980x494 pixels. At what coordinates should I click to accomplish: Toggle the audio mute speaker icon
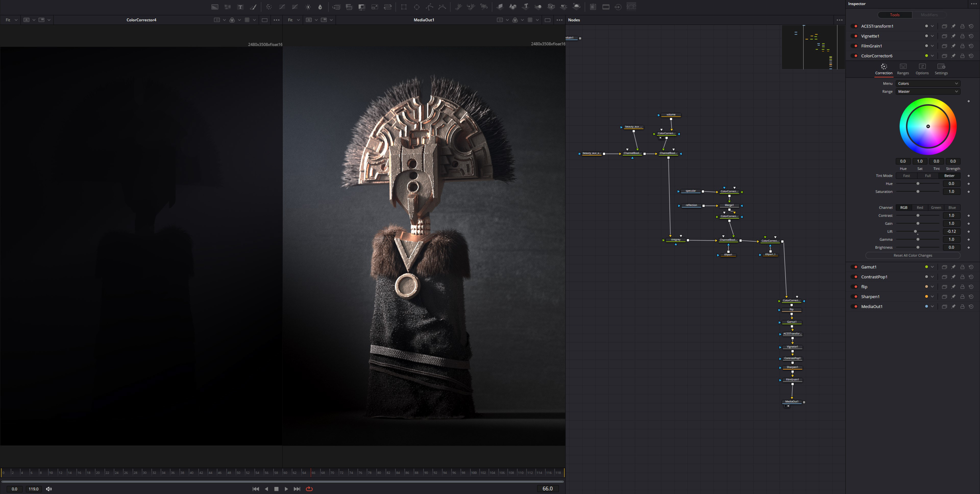click(49, 489)
